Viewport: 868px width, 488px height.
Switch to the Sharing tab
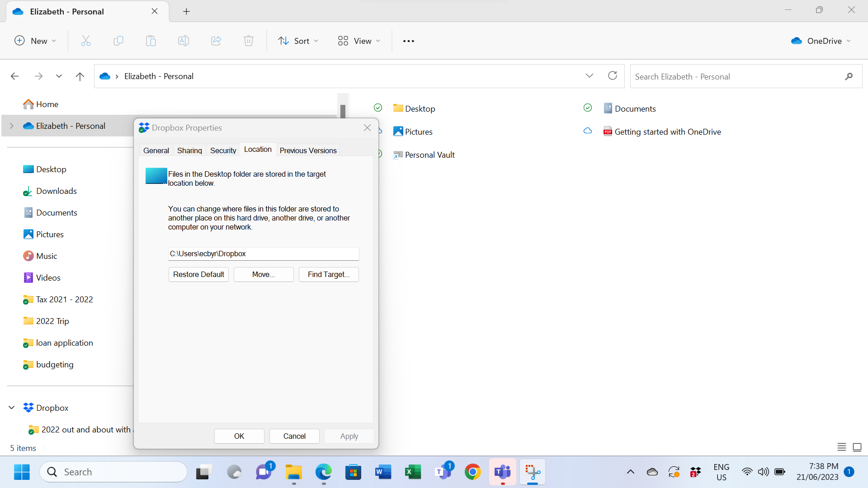coord(189,150)
